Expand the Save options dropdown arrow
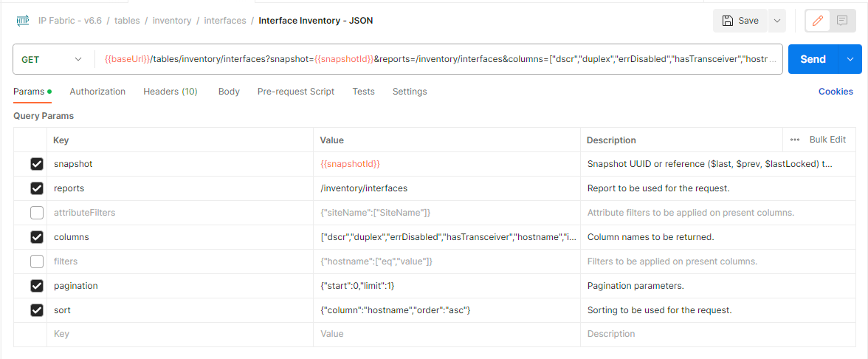The height and width of the screenshot is (359, 868). click(776, 21)
